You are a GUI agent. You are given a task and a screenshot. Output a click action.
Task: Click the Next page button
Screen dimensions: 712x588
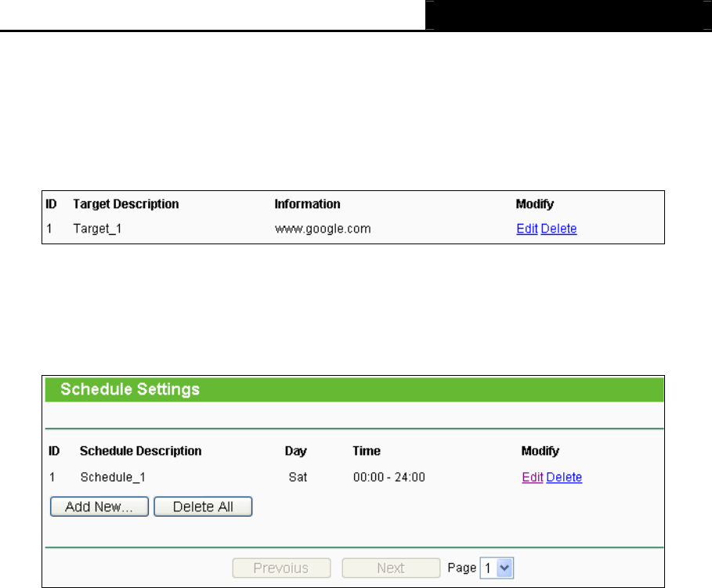(x=391, y=568)
